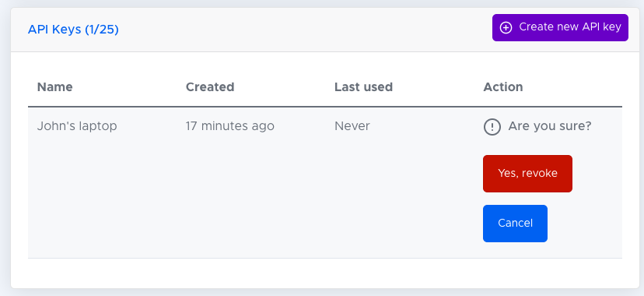Click the 17 minutes ago created timestamp
Screen dimensions: 644x296
click(x=229, y=126)
